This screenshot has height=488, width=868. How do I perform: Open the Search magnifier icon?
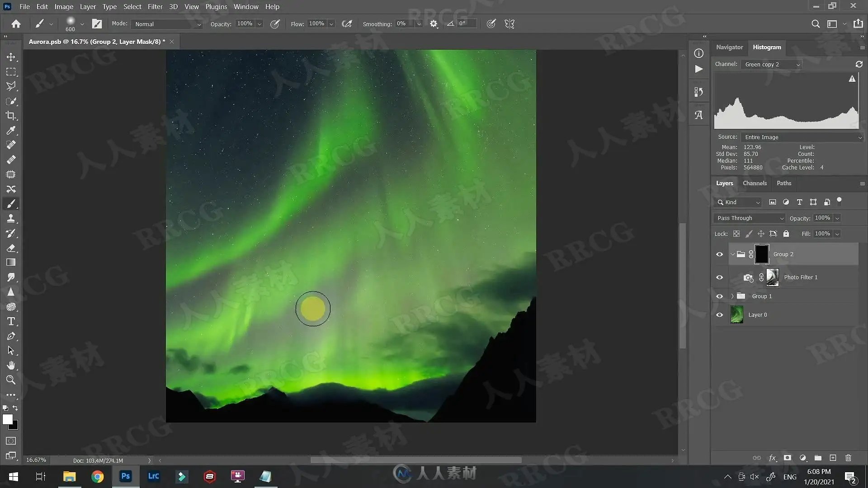815,24
